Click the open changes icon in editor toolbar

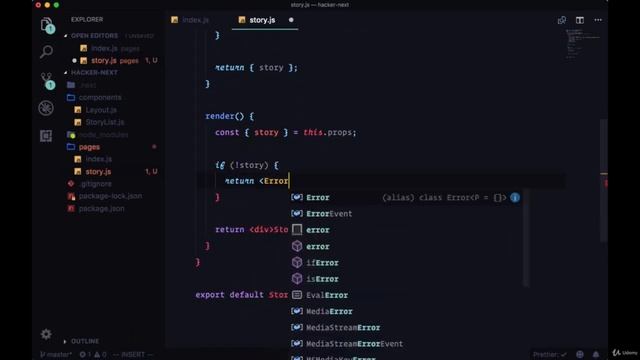[x=562, y=20]
